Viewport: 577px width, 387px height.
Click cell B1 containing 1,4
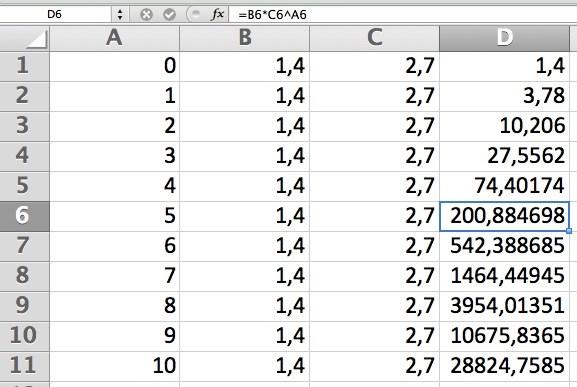click(x=244, y=66)
